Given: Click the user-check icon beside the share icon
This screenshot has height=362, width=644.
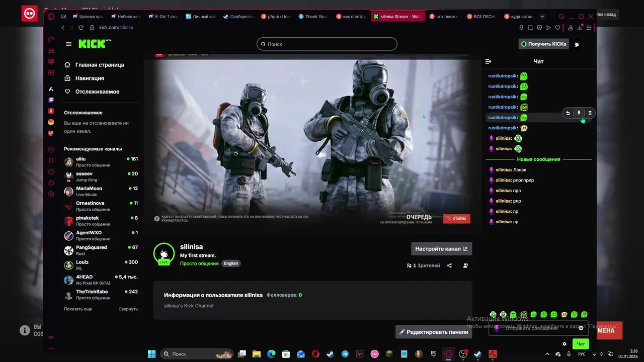Looking at the screenshot, I should pos(465,265).
